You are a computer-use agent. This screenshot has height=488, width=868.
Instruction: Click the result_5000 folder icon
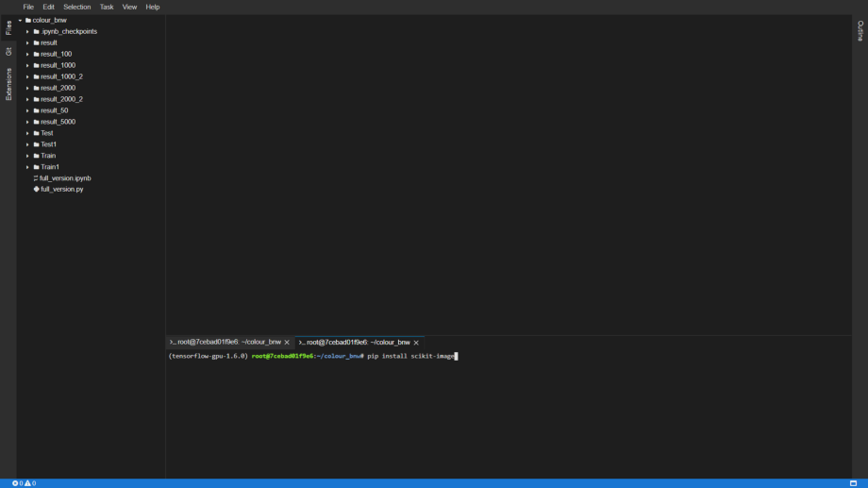click(x=37, y=122)
